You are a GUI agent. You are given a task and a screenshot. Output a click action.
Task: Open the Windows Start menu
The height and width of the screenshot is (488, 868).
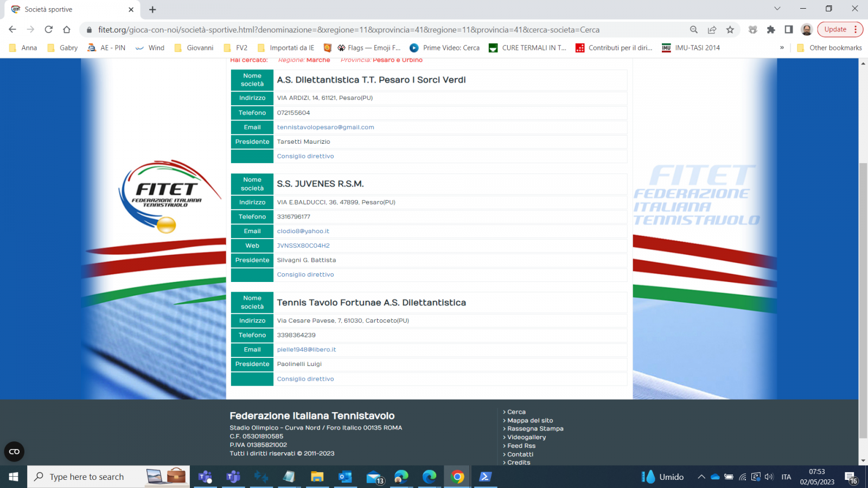tap(14, 477)
